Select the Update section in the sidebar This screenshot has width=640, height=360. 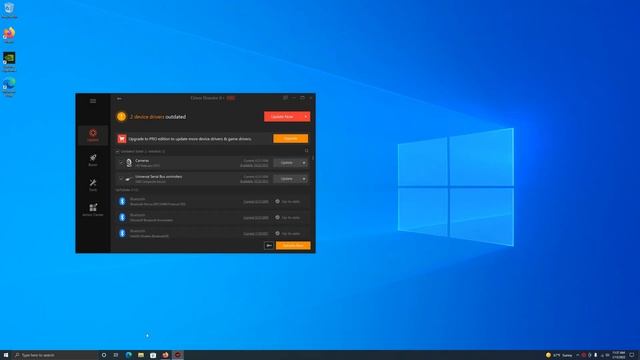[93, 136]
